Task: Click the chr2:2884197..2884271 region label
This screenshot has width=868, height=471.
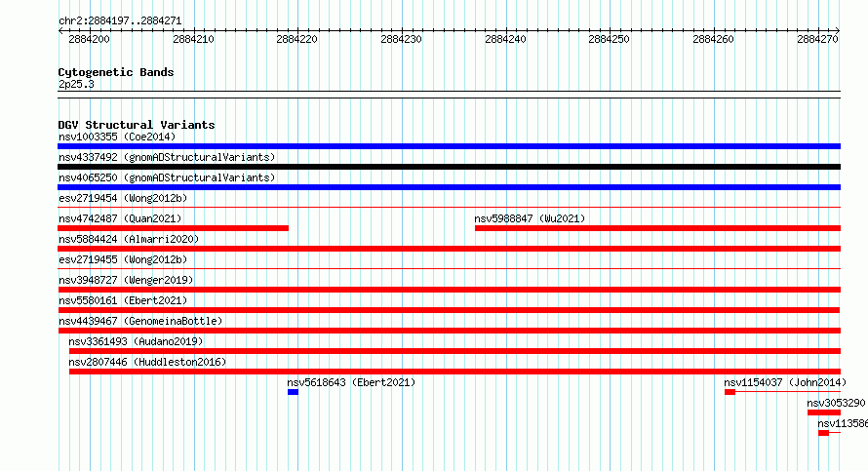Action: [120, 20]
